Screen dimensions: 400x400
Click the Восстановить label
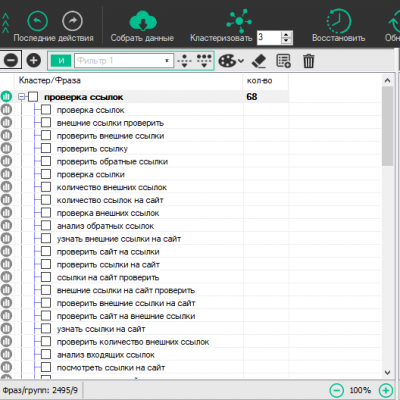point(339,38)
